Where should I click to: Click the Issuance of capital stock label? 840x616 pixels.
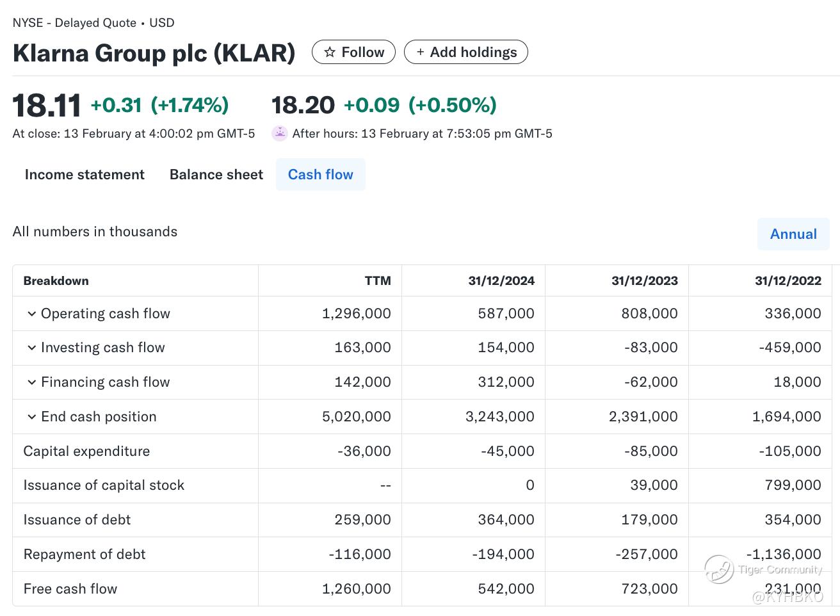coord(104,485)
